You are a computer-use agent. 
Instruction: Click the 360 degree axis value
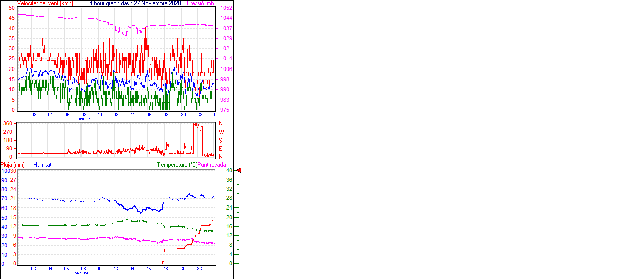coord(8,123)
